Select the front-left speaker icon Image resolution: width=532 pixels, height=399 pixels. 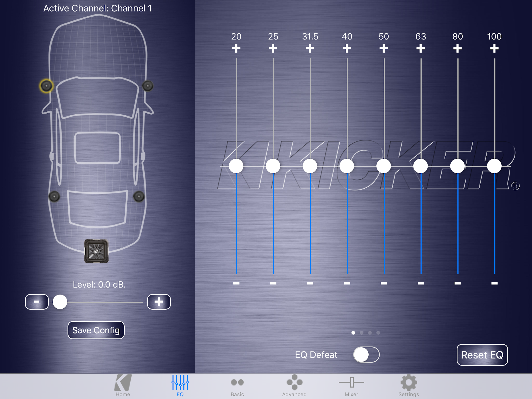[46, 86]
